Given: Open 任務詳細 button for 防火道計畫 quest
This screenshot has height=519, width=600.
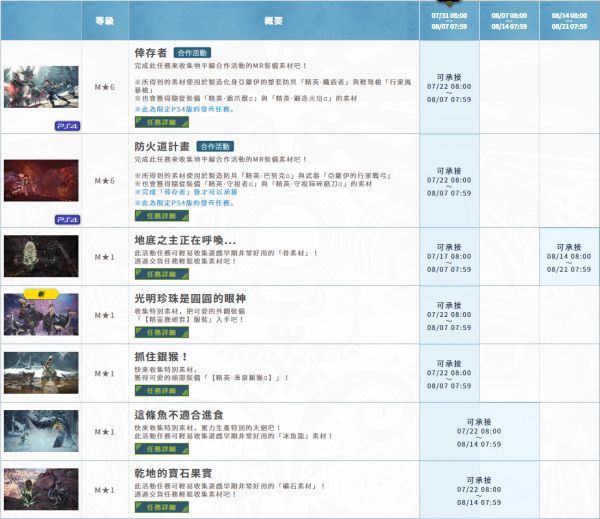Looking at the screenshot, I should (x=162, y=216).
